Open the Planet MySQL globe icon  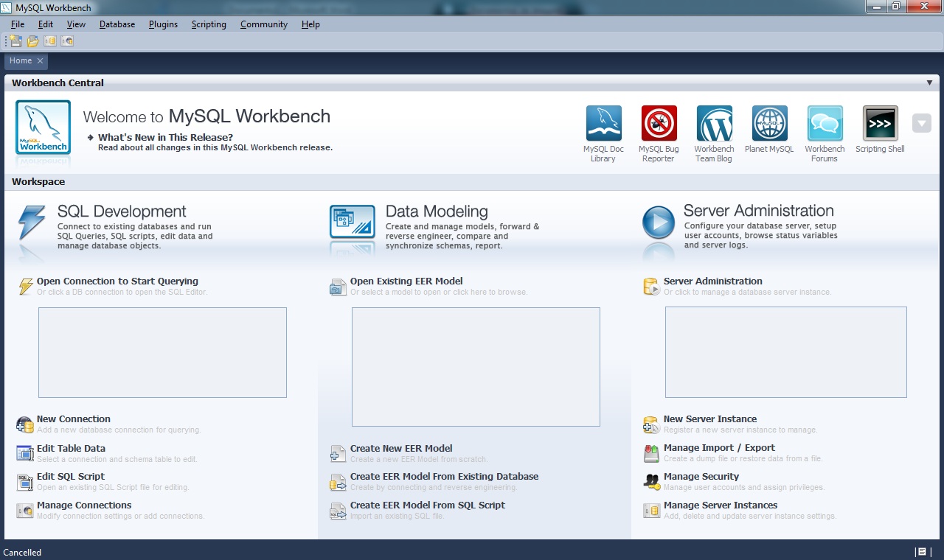point(770,123)
